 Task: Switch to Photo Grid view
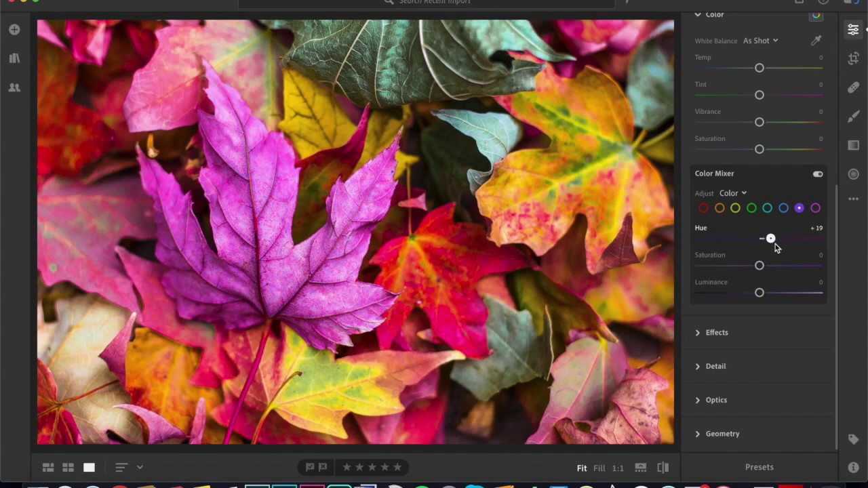pyautogui.click(x=48, y=467)
